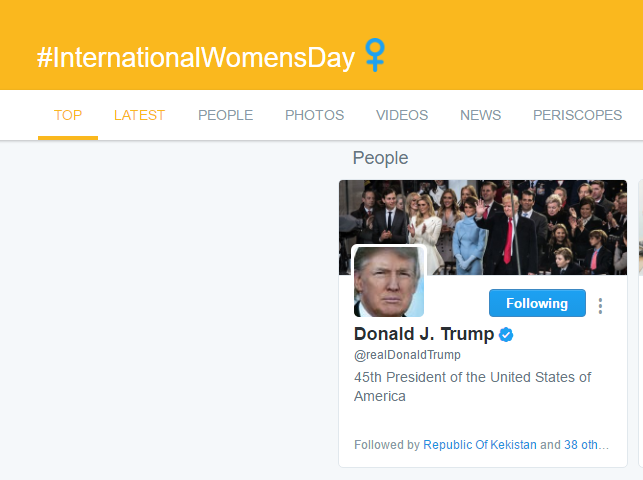Click the 38 others followers link
The width and height of the screenshot is (643, 480).
pos(586,445)
